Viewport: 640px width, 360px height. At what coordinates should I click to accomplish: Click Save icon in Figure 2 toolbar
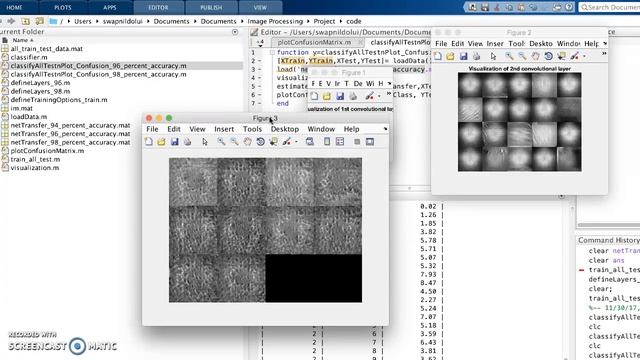coord(463,56)
